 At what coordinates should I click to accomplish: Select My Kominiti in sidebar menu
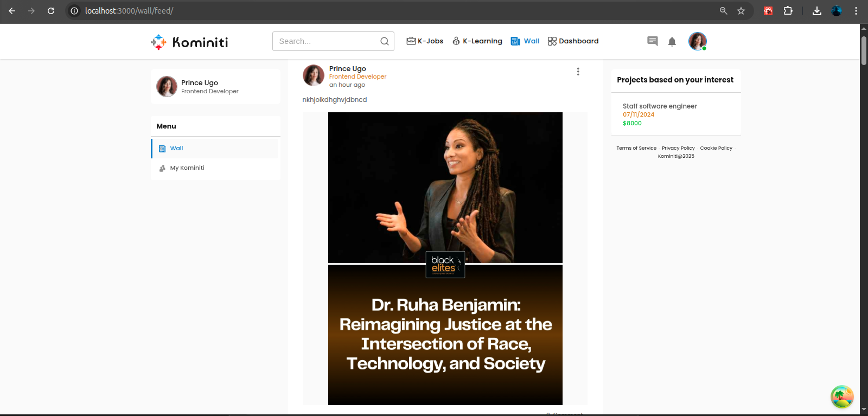click(x=187, y=168)
